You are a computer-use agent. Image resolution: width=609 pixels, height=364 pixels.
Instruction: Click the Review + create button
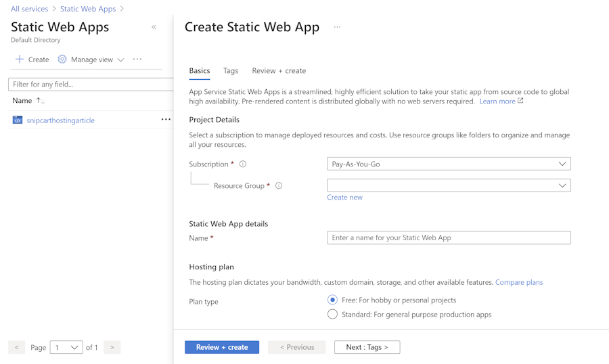[222, 347]
